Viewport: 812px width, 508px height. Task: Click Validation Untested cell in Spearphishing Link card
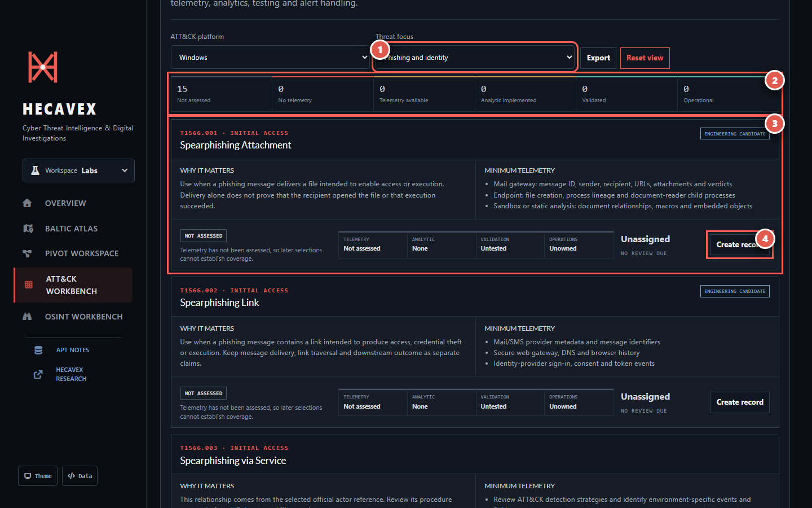pos(510,402)
